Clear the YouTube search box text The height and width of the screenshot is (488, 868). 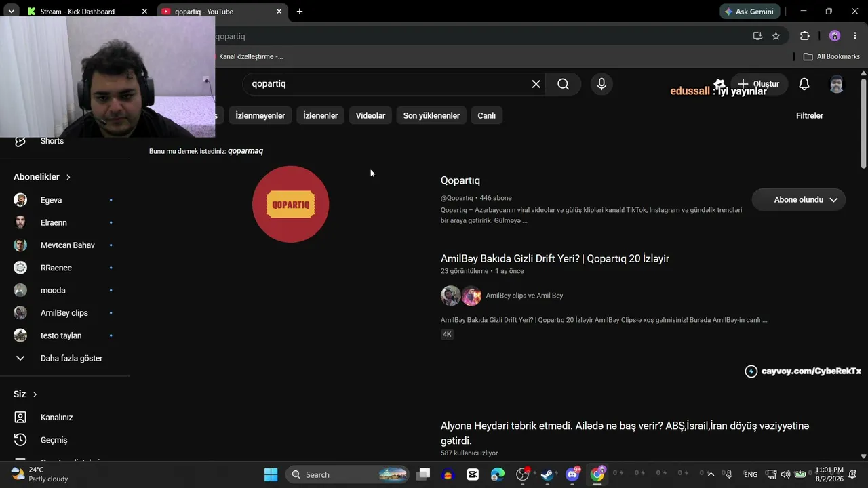536,84
